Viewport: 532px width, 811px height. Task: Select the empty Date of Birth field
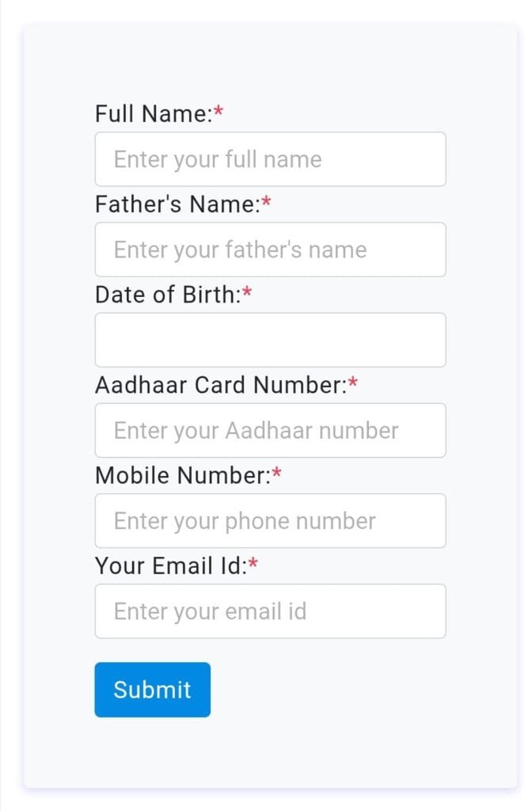(x=270, y=340)
